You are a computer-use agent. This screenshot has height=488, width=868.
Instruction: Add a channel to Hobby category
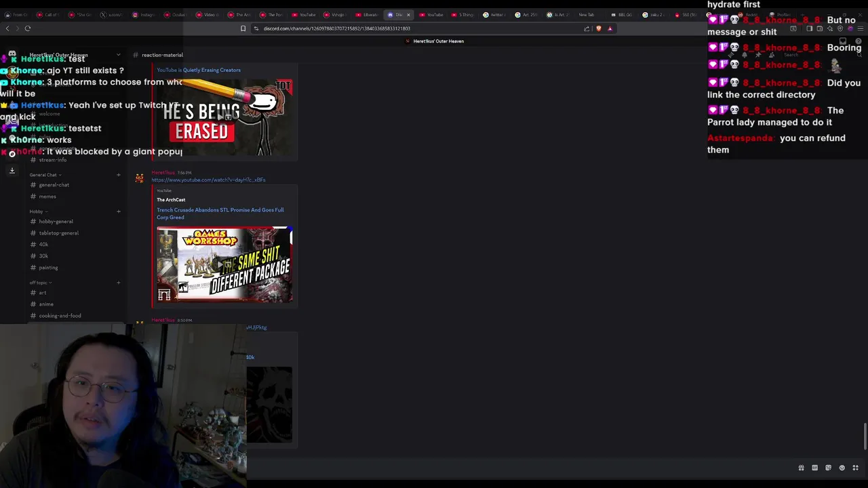[x=118, y=211]
